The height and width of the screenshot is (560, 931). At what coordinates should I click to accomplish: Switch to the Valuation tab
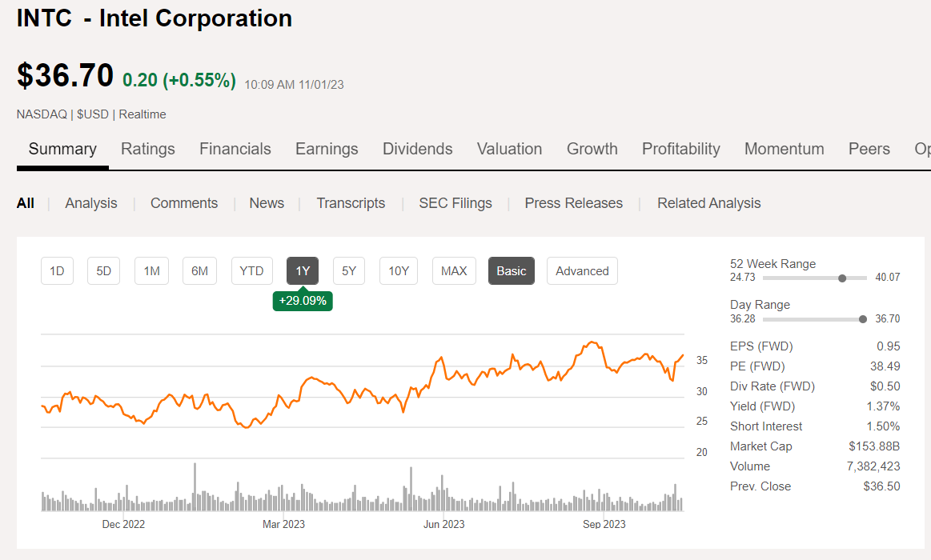coord(509,149)
